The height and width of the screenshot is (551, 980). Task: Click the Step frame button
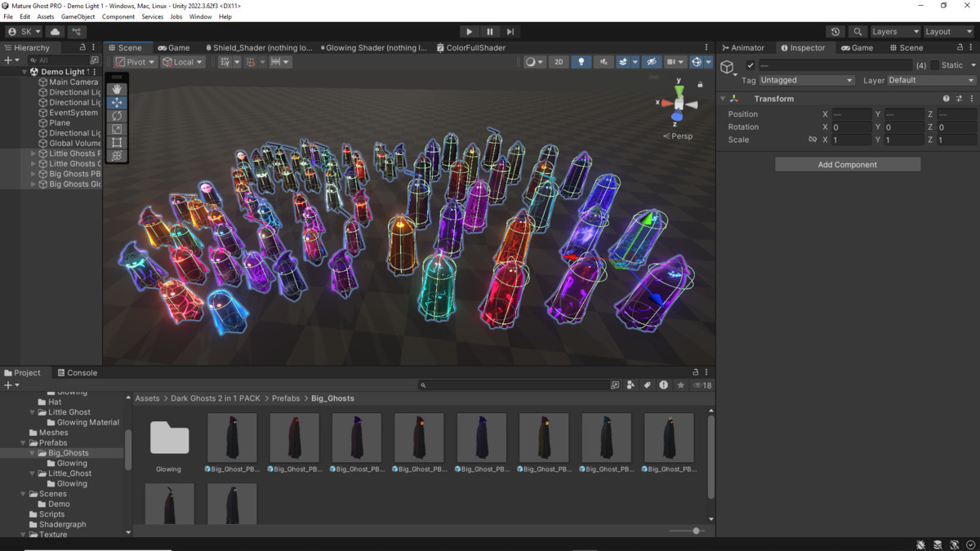click(x=510, y=32)
